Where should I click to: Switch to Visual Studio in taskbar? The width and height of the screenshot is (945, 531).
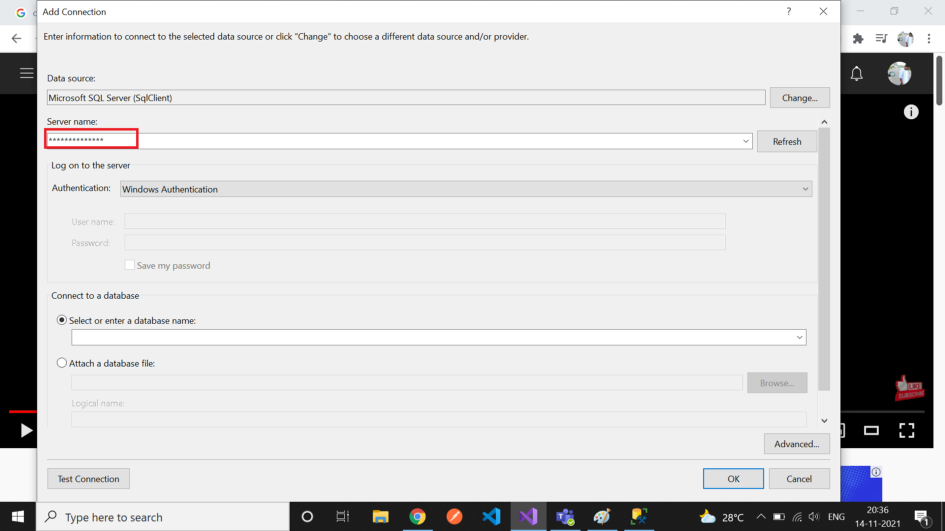pos(528,517)
